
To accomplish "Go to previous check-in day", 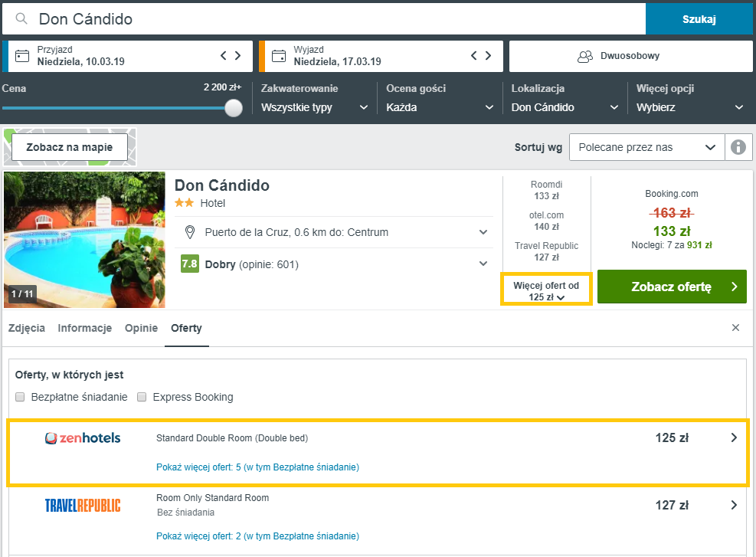I will 223,56.
